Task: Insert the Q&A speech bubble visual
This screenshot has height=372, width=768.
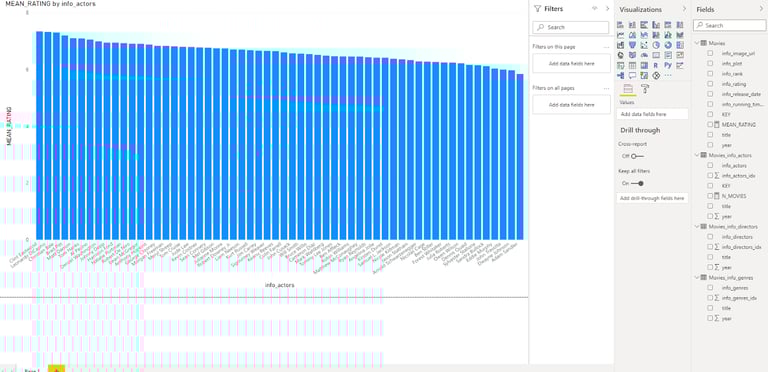Action: pos(632,75)
